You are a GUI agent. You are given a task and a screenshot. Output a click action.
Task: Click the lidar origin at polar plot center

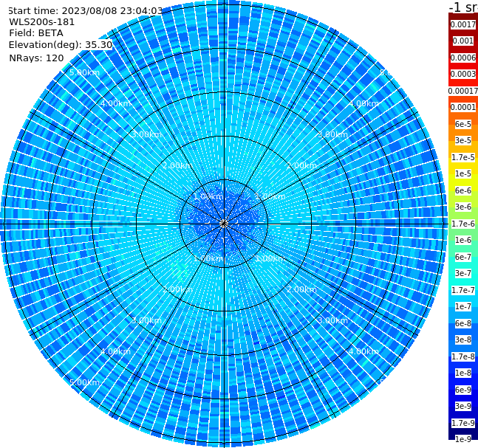click(224, 224)
